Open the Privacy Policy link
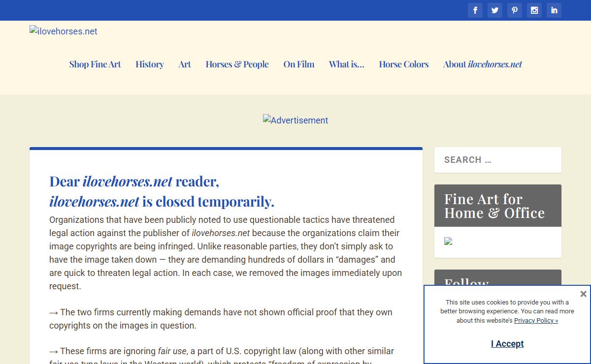The image size is (591, 364). pyautogui.click(x=536, y=320)
